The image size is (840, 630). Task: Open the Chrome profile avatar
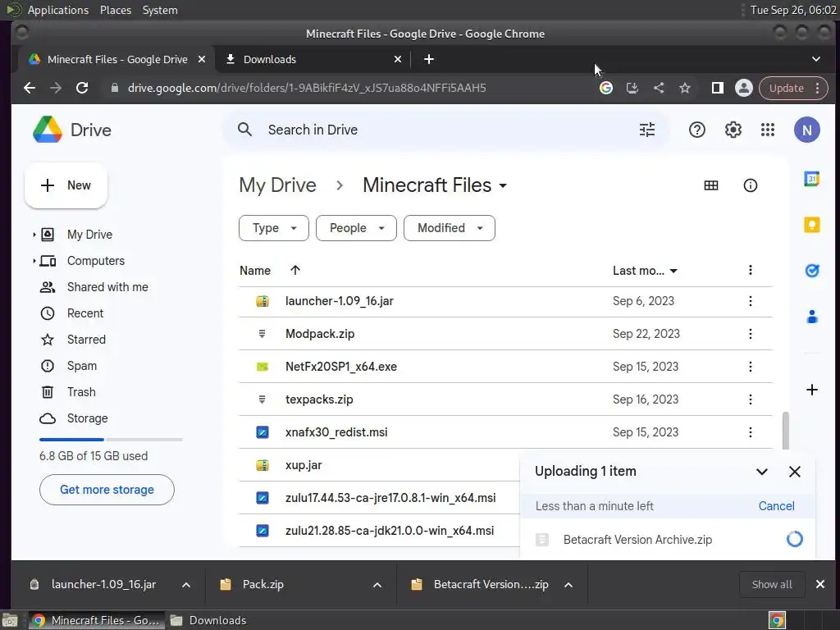tap(743, 88)
